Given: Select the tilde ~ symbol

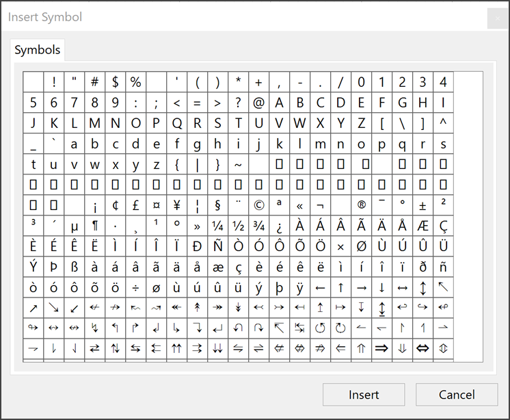Looking at the screenshot, I should (x=238, y=164).
